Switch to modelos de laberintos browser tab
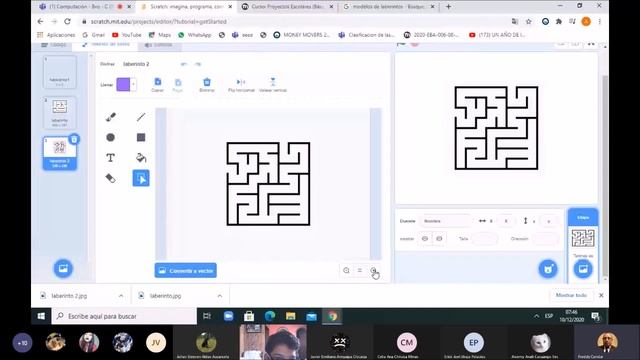 (389, 7)
